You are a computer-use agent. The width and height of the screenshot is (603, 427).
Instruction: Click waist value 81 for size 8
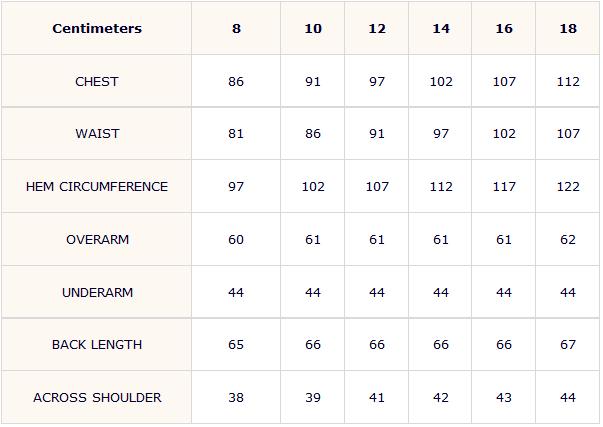coord(236,133)
